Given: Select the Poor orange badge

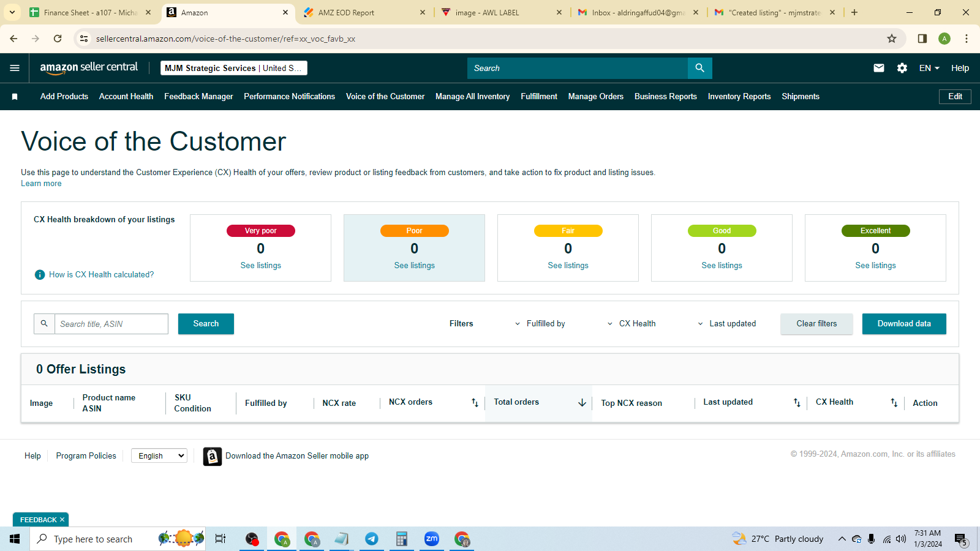Looking at the screenshot, I should [x=415, y=231].
